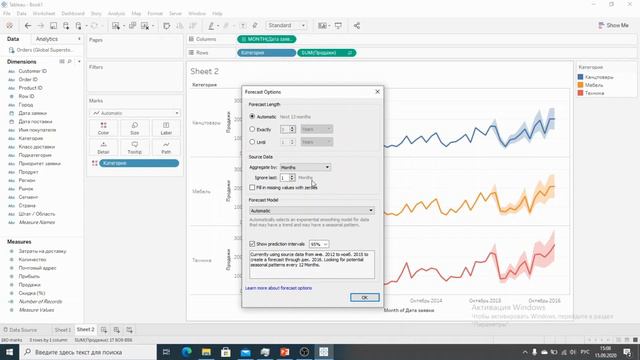
Task: Click Ignore last value stepper
Action: coord(292,178)
